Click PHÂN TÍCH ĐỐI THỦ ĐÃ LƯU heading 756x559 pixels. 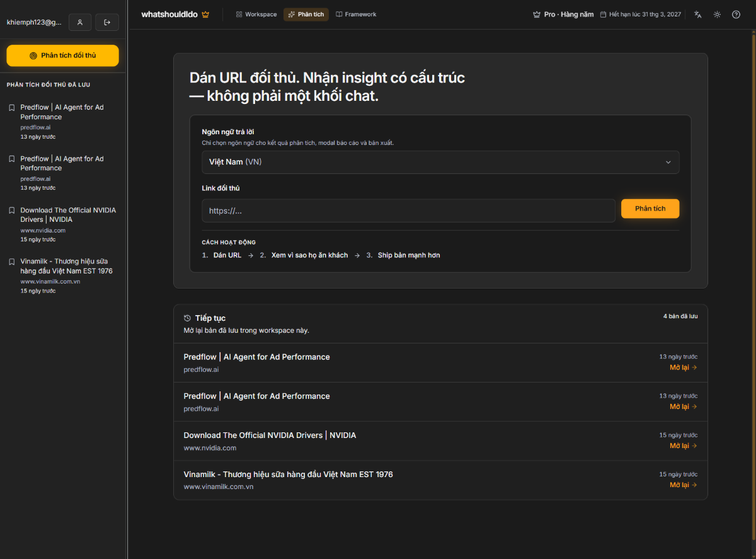tap(49, 84)
